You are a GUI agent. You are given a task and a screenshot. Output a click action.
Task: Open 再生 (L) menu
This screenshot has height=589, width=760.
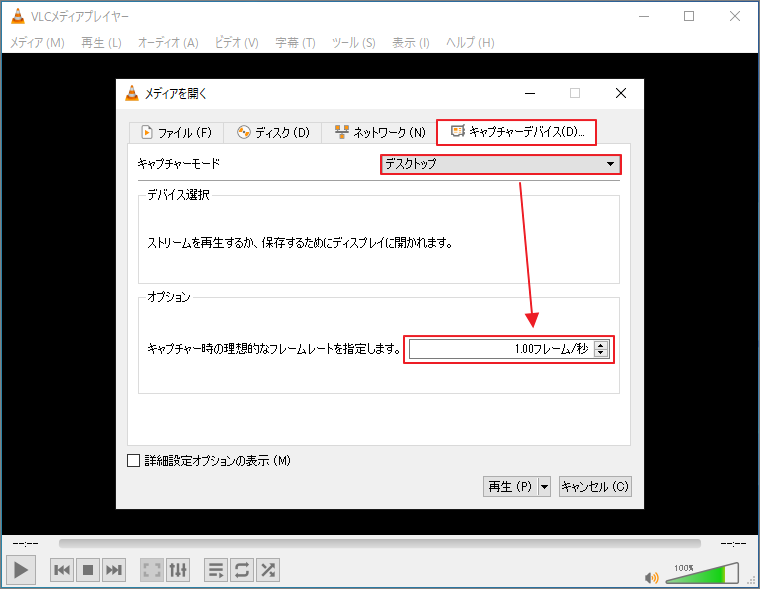pyautogui.click(x=101, y=43)
